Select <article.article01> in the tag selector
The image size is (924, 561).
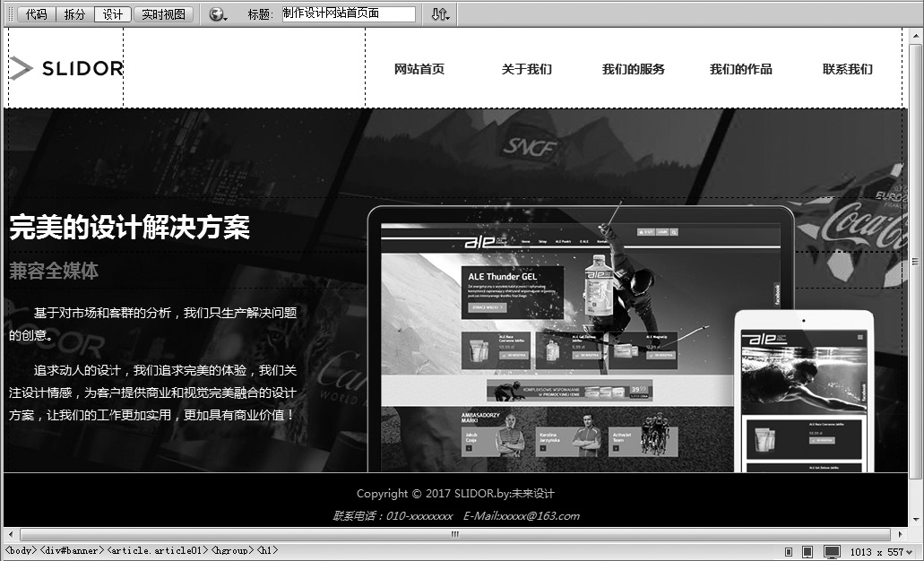(x=158, y=551)
